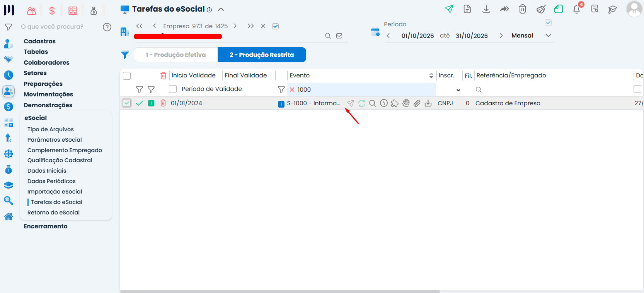Click the company search magnifier icon
This screenshot has width=644, height=293.
[328, 36]
